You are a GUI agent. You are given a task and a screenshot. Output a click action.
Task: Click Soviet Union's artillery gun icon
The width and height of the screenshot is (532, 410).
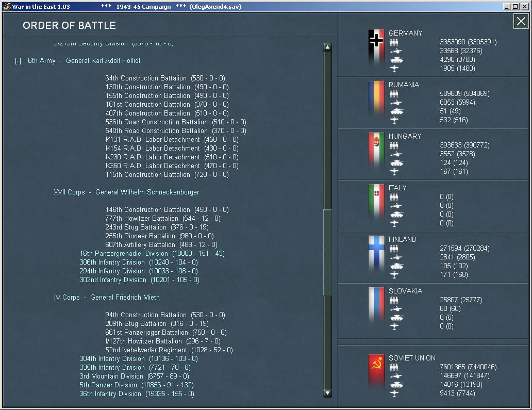coord(395,376)
